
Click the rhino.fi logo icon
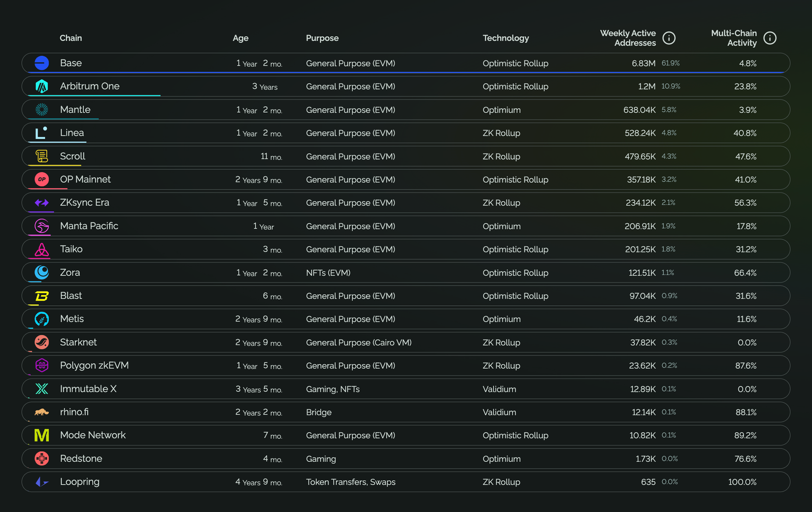(x=42, y=412)
